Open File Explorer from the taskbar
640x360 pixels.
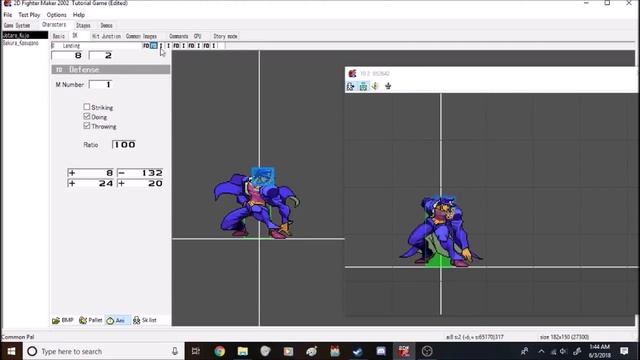pyautogui.click(x=243, y=351)
